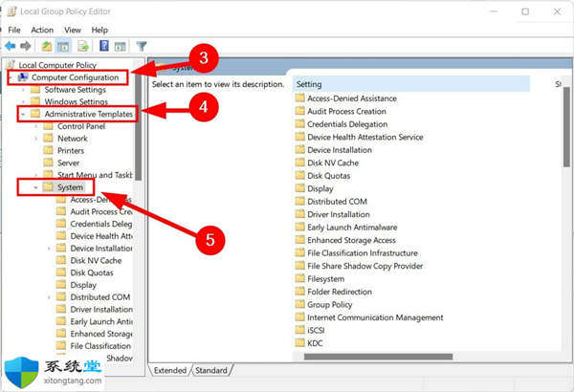Select Group Policy folder in Setting list
This screenshot has width=574, height=392.
[x=324, y=305]
